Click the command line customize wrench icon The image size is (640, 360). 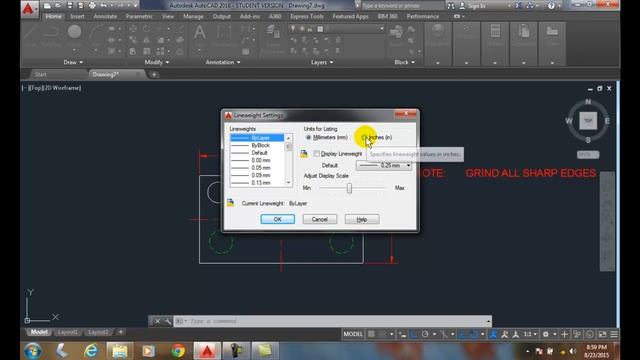pyautogui.click(x=167, y=321)
